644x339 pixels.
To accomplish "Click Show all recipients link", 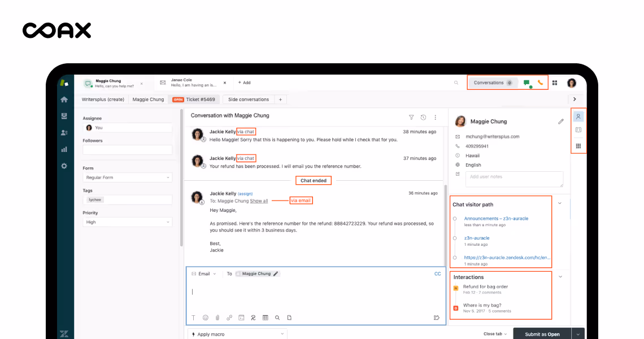I will [x=259, y=201].
